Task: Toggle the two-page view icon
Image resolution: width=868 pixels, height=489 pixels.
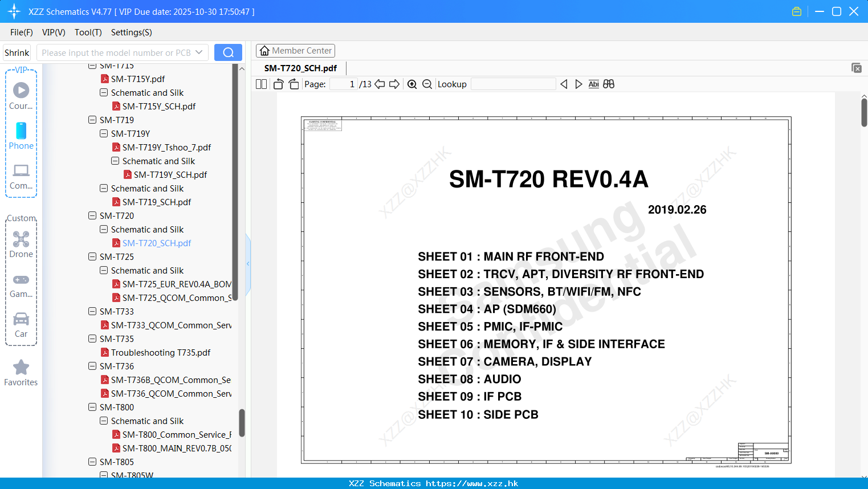Action: [262, 84]
